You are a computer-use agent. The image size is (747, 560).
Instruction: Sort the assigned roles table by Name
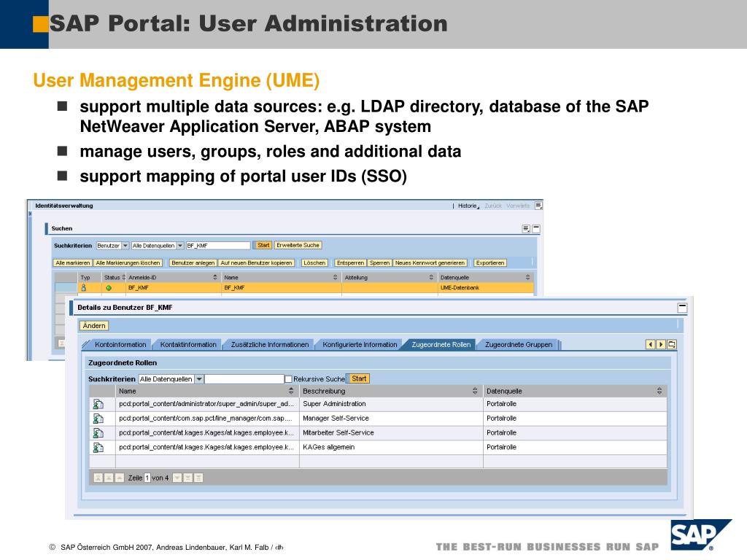point(291,391)
